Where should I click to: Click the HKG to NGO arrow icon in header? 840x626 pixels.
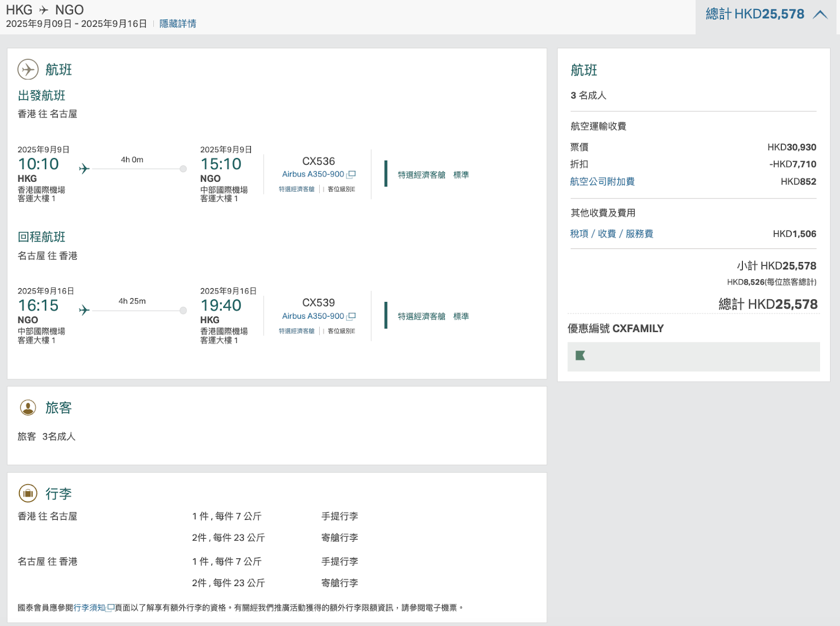tap(44, 10)
